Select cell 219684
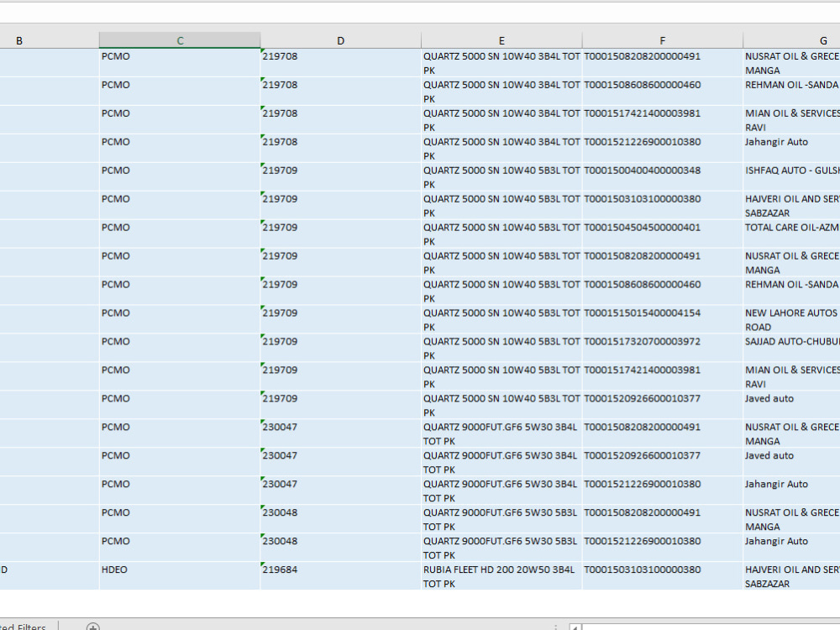This screenshot has width=840, height=630. point(341,576)
